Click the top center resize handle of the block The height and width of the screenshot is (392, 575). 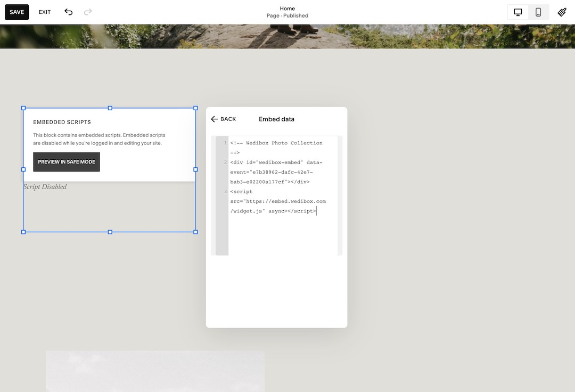(x=110, y=108)
